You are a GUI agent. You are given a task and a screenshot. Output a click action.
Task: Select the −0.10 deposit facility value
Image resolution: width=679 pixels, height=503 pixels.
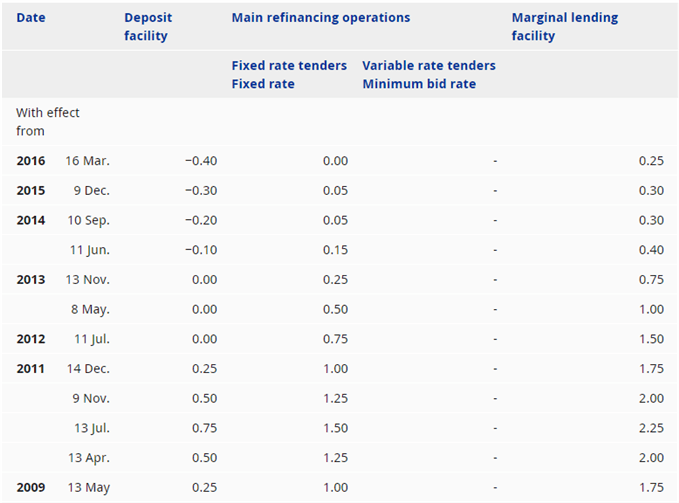click(x=201, y=250)
